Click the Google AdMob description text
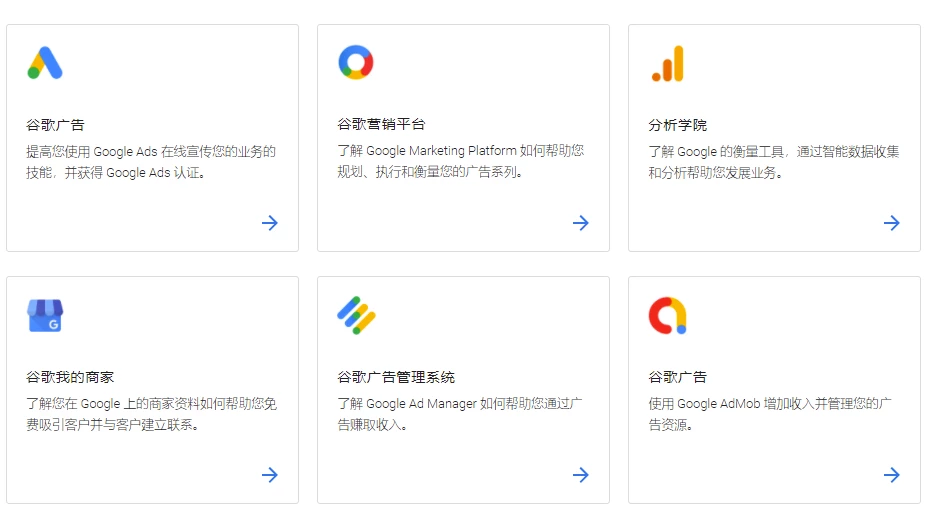This screenshot has height=515, width=939. tap(770, 414)
